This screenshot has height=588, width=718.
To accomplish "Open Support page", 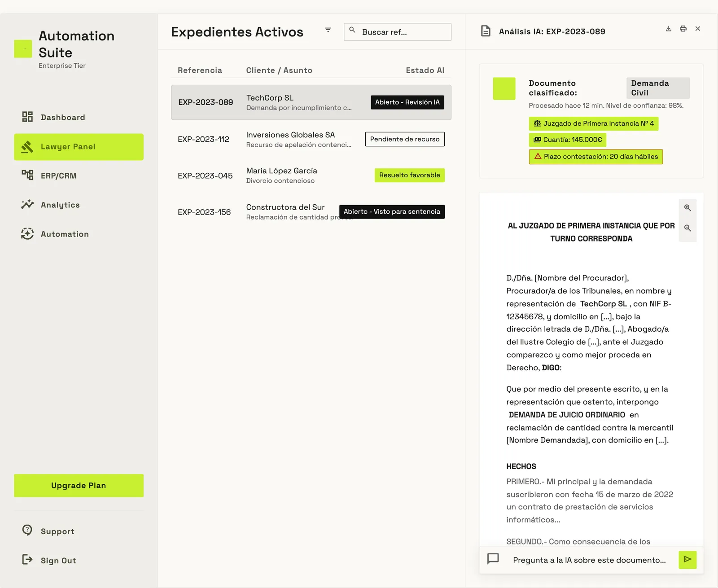I will point(79,531).
